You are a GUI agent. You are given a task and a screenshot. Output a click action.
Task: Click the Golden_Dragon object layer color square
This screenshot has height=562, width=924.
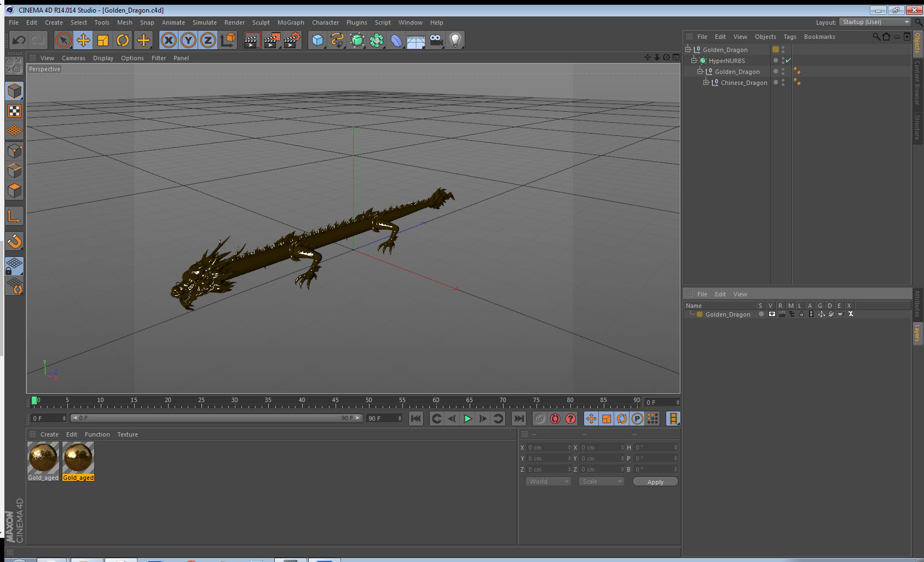775,49
